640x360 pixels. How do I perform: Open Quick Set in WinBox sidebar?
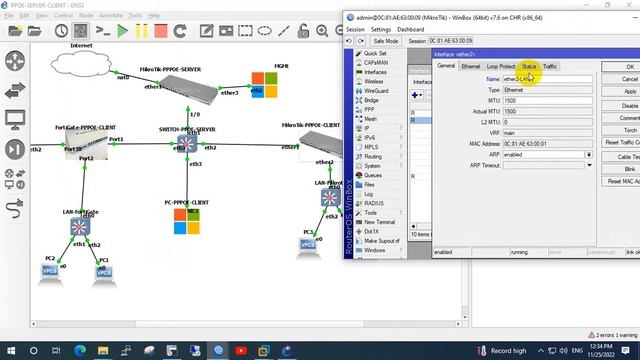(x=375, y=53)
